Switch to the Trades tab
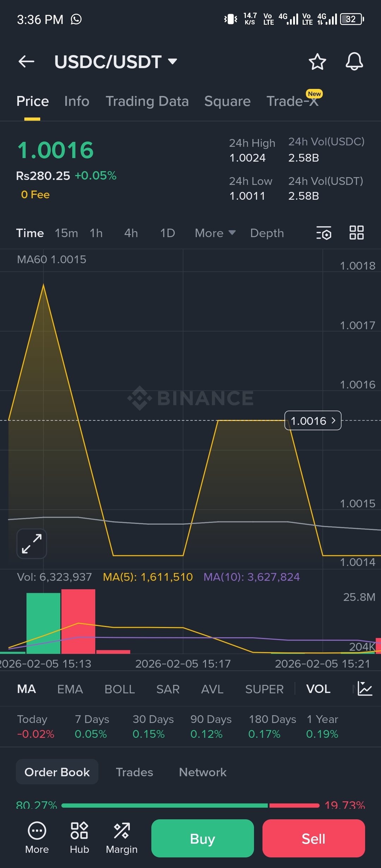 point(134,772)
